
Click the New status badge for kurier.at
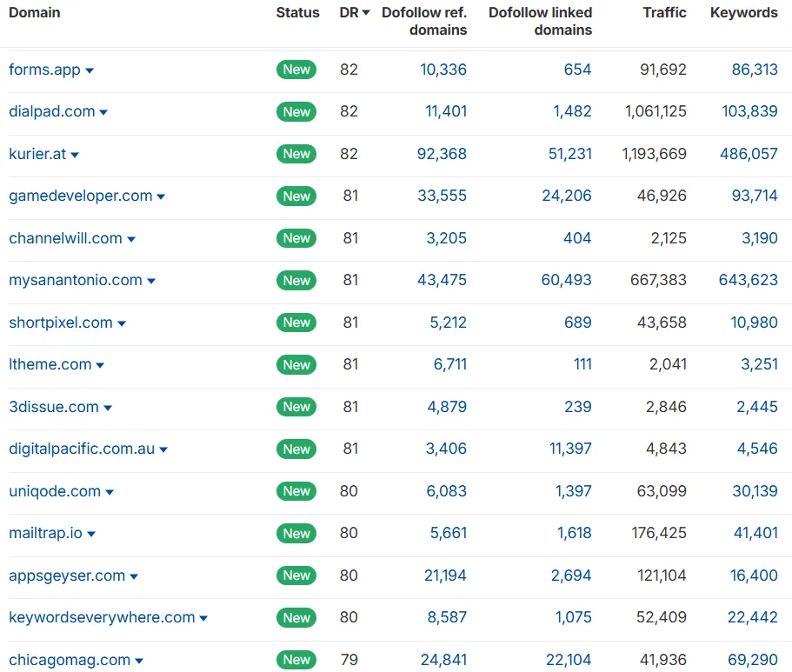[x=296, y=154]
